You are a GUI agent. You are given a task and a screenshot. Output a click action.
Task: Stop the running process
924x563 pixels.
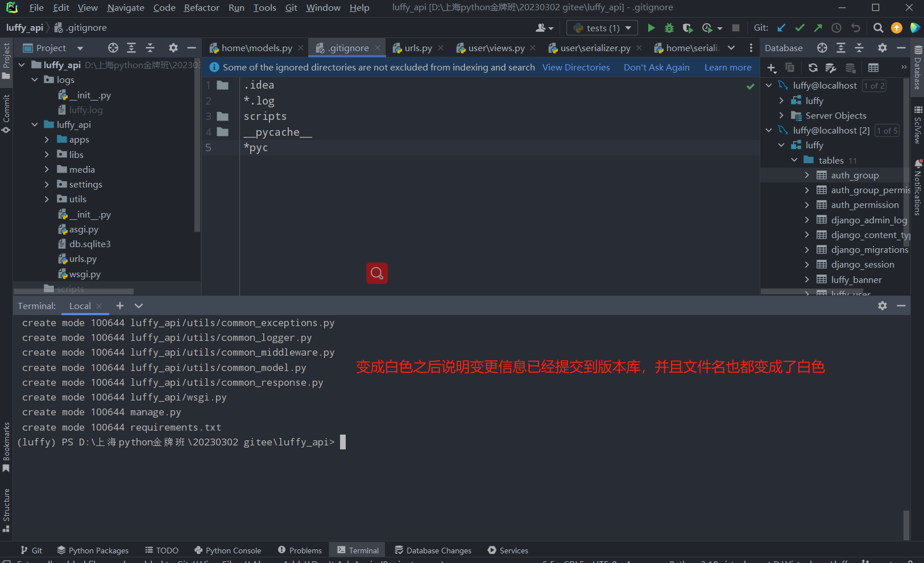tap(736, 28)
